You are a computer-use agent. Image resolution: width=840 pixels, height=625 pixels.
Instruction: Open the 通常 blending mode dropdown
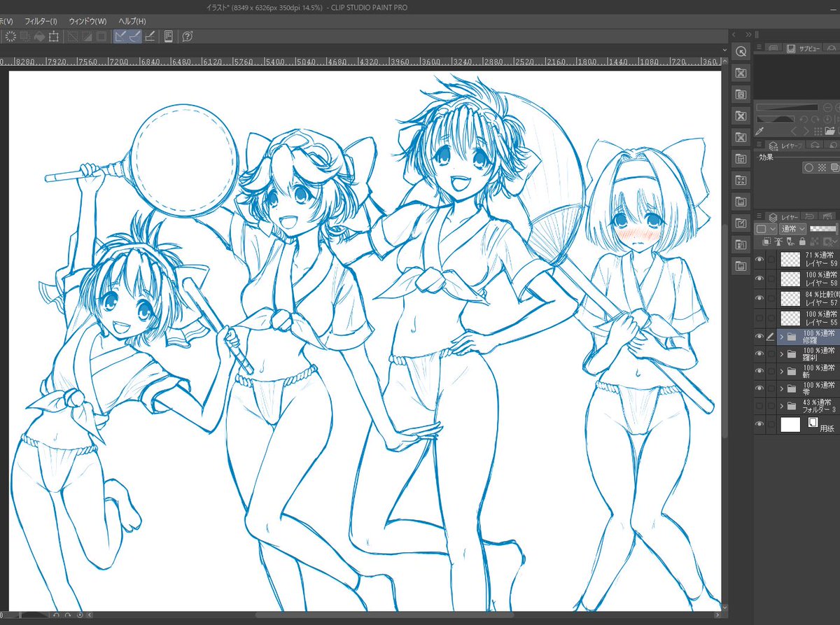pyautogui.click(x=793, y=229)
